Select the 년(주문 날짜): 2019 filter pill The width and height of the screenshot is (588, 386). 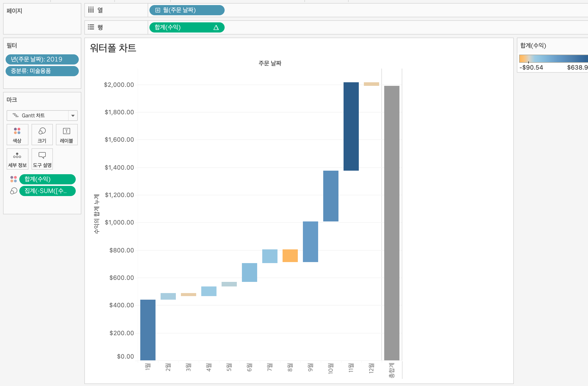click(x=42, y=59)
